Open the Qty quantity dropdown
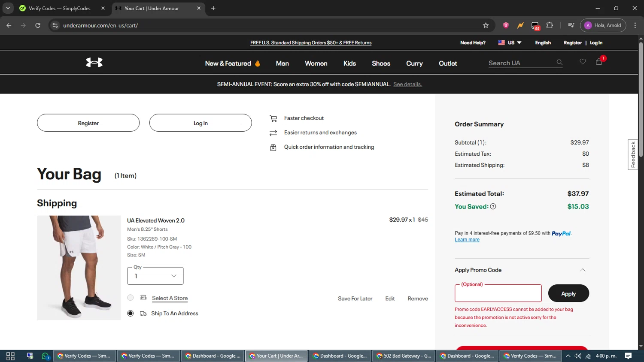Image resolution: width=644 pixels, height=362 pixels. [x=155, y=276]
